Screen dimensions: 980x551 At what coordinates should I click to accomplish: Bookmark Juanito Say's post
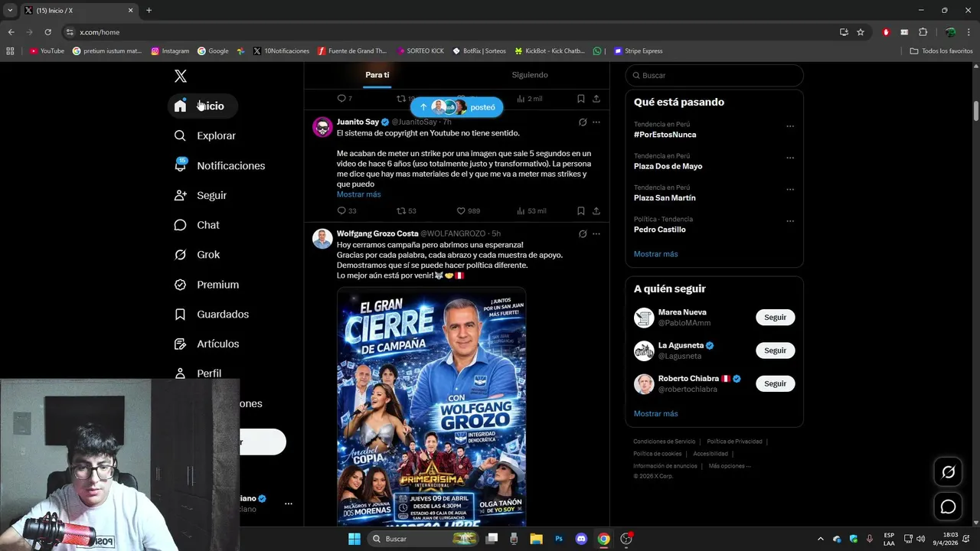point(581,211)
